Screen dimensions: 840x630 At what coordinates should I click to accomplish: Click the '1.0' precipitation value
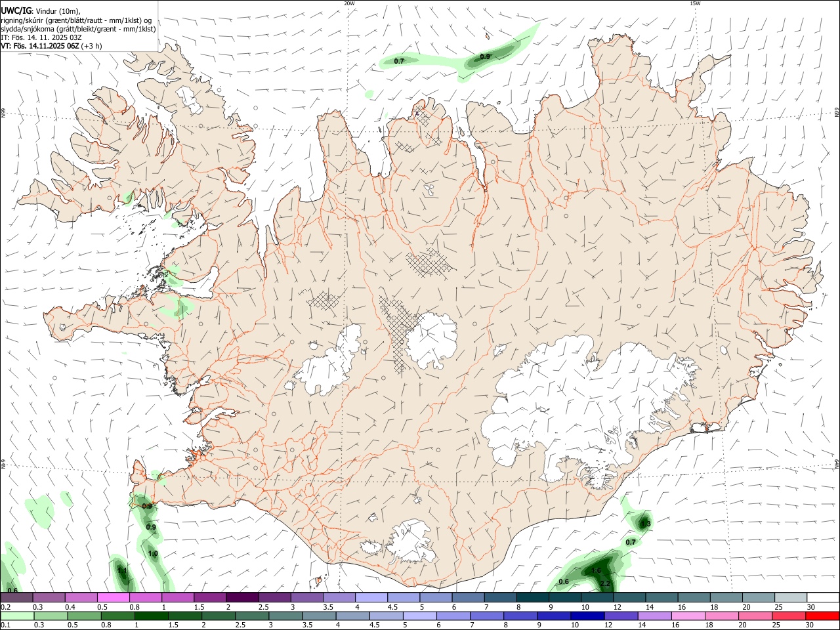coord(153,554)
